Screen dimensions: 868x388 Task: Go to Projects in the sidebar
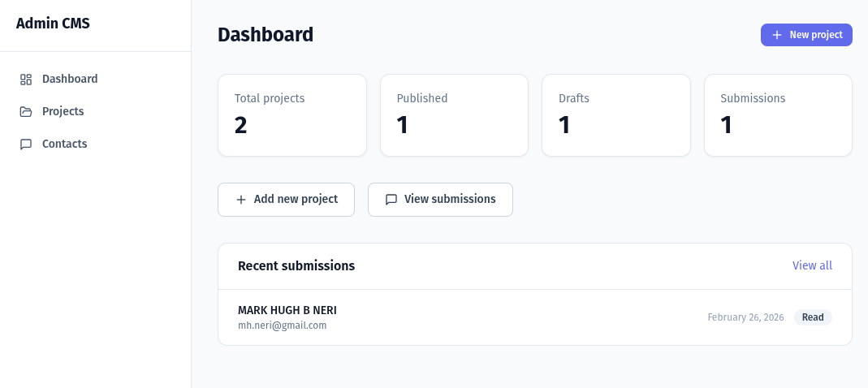pos(63,111)
